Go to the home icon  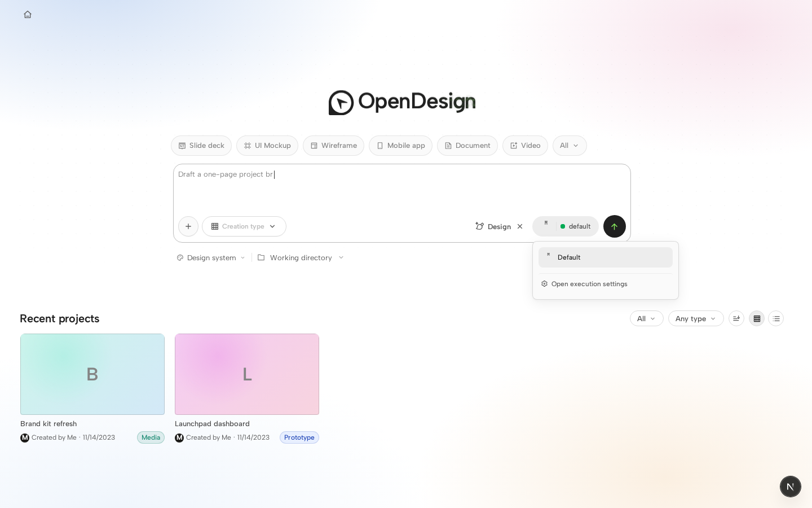[28, 15]
